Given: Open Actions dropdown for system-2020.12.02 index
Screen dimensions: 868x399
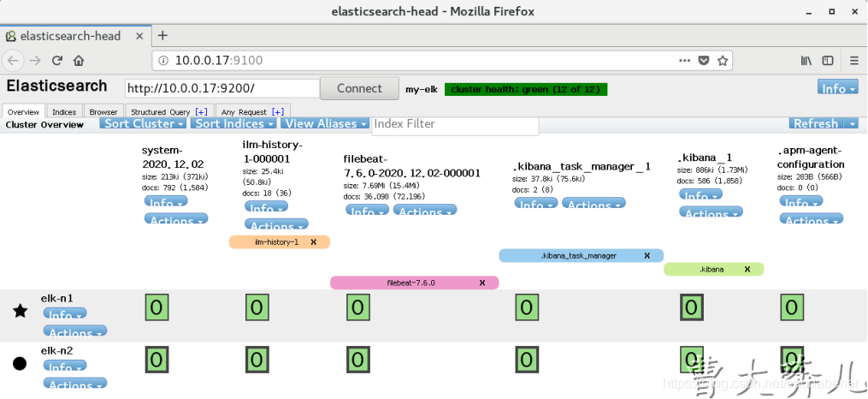Looking at the screenshot, I should (176, 219).
